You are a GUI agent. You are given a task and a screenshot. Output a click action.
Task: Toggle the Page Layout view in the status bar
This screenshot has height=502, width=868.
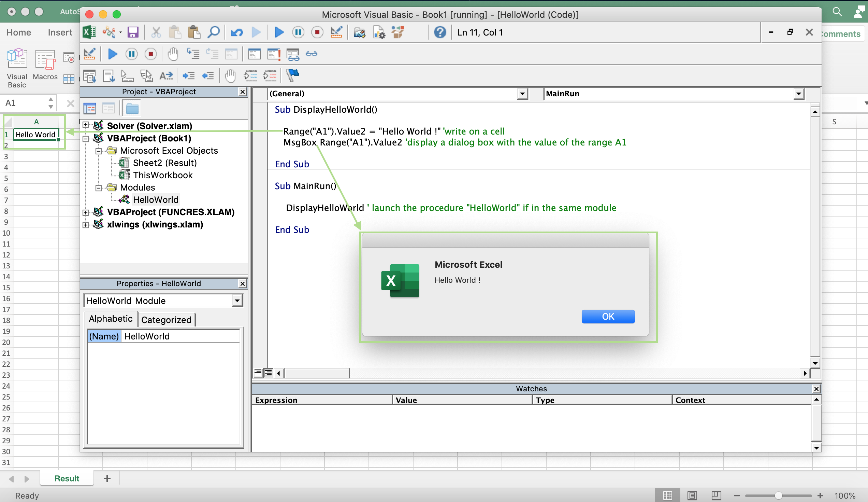(692, 496)
